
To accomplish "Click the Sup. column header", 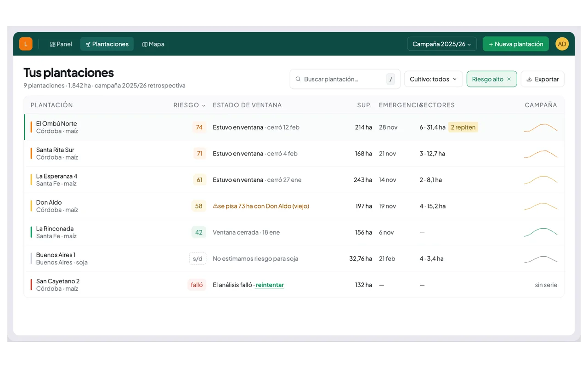I will pyautogui.click(x=364, y=105).
